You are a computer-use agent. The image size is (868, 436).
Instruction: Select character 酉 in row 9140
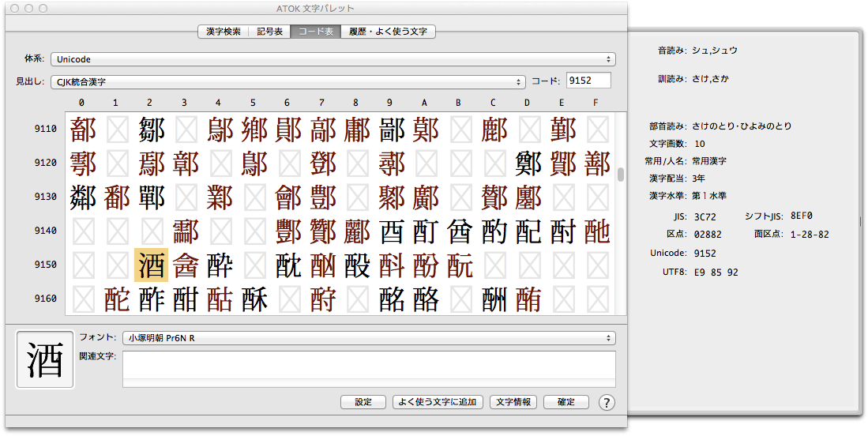coord(392,231)
